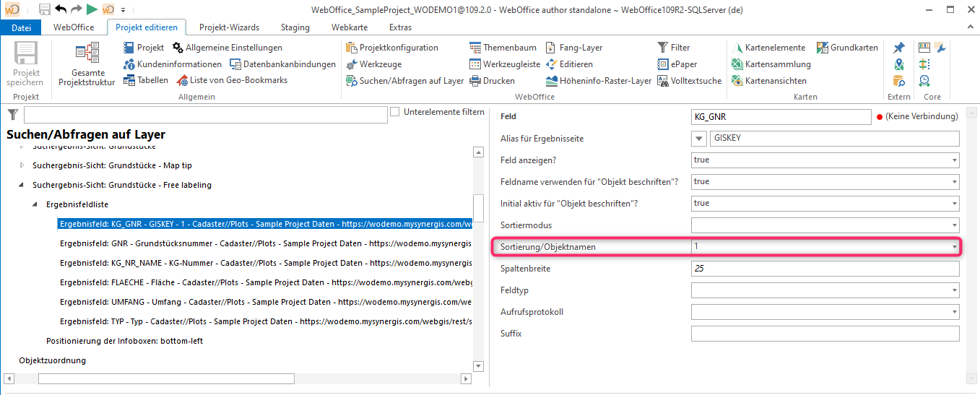Open Liste von Geo-Bookmarks
The width and height of the screenshot is (980, 395).
[x=231, y=80]
